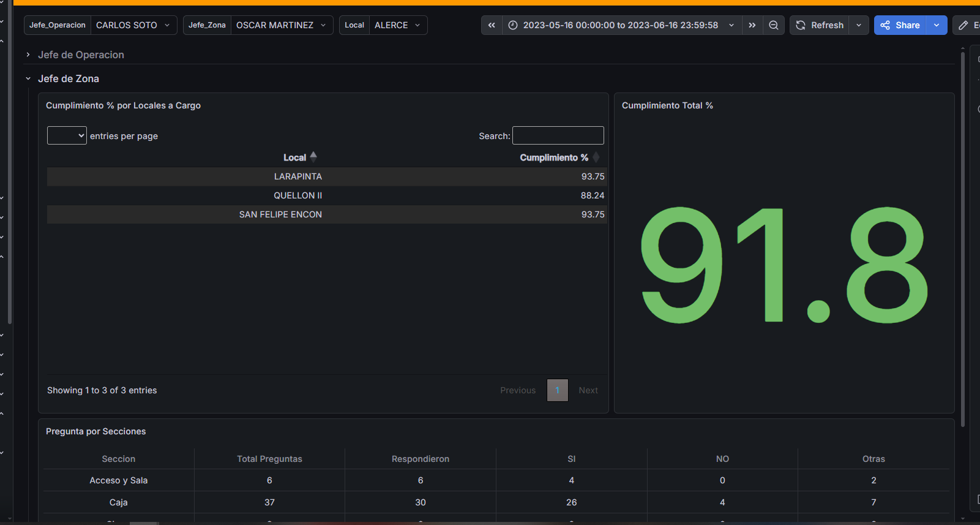Open the Jefe_Zona OSCAR MARTINEZ dropdown
Viewport: 980px width, 525px height.
click(x=281, y=25)
